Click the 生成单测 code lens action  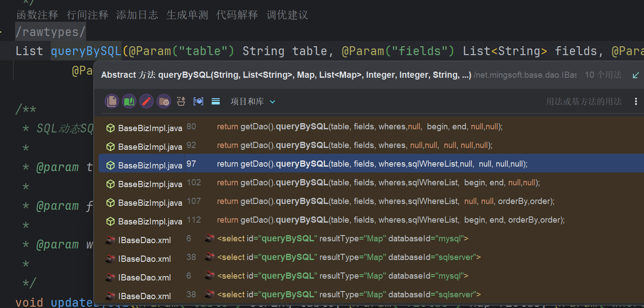[187, 15]
